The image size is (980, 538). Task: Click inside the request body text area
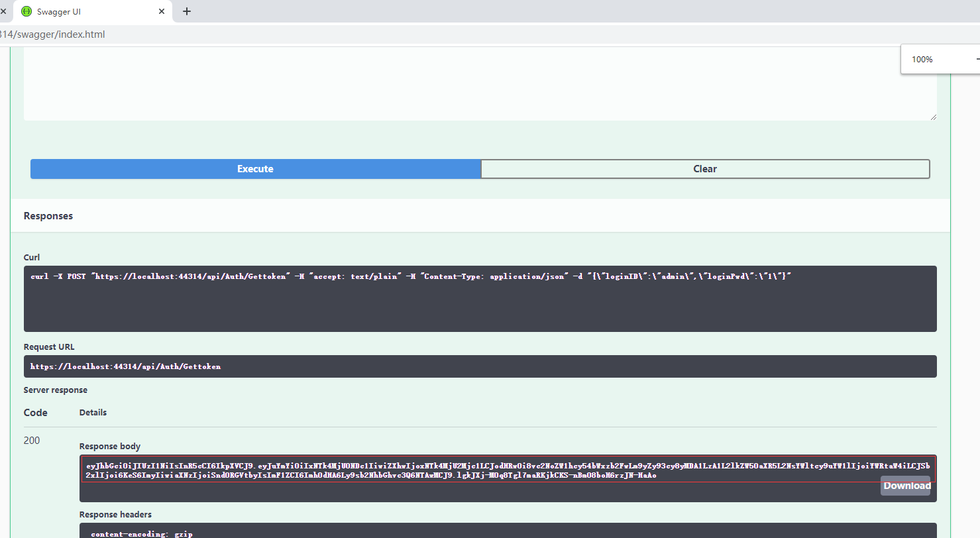tap(480, 83)
